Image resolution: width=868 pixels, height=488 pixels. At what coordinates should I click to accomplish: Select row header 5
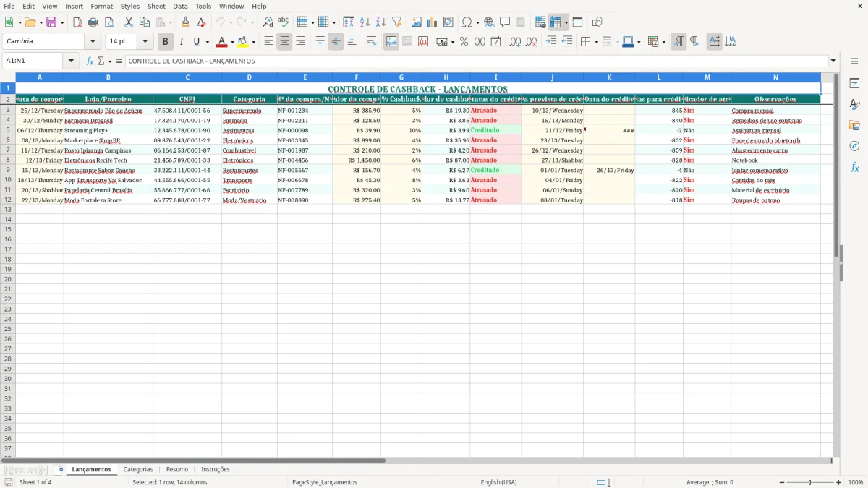(8, 131)
